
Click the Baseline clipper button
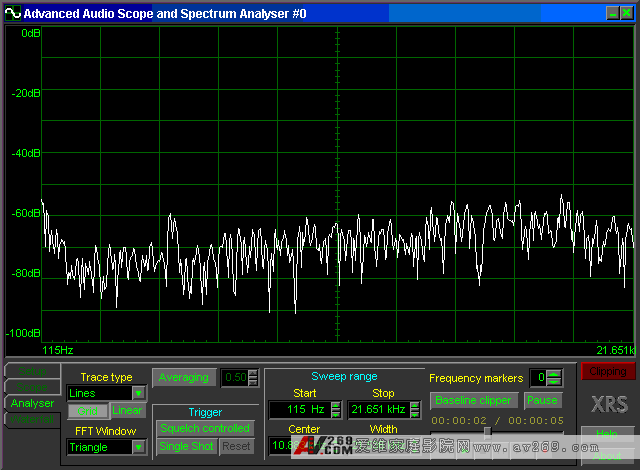[x=474, y=400]
